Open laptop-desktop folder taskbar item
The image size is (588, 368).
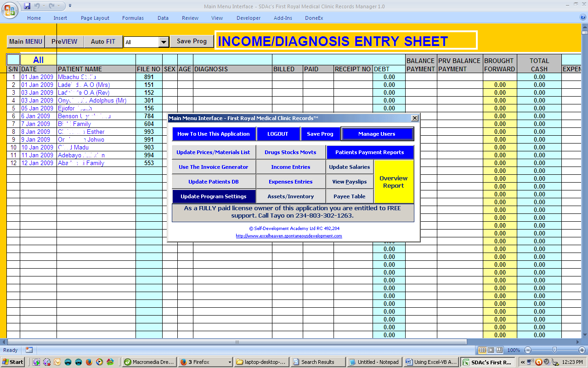[261, 362]
